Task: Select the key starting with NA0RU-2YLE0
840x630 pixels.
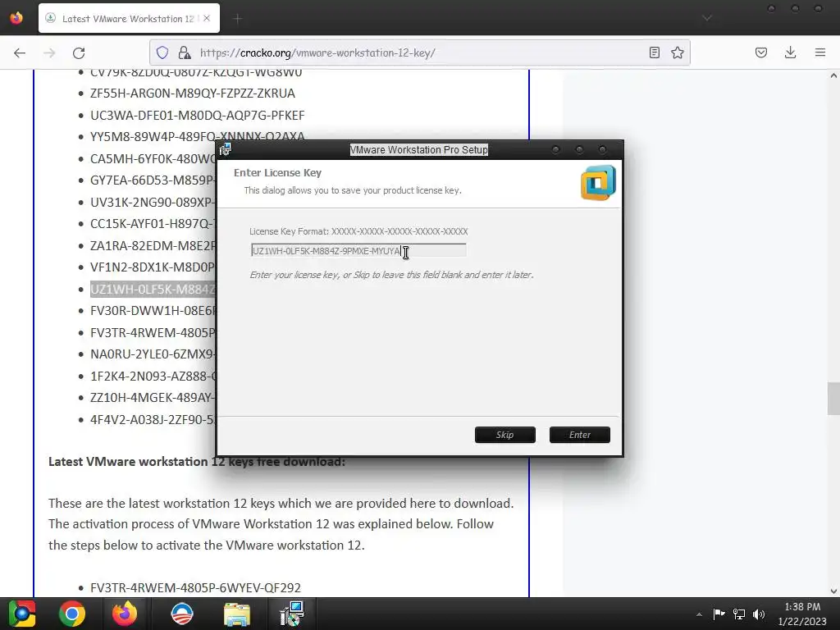Action: click(x=153, y=354)
